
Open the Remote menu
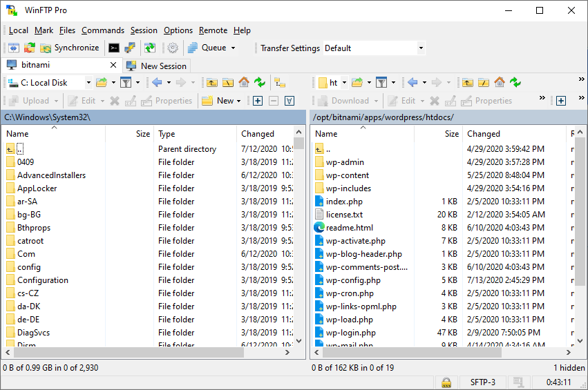click(213, 30)
